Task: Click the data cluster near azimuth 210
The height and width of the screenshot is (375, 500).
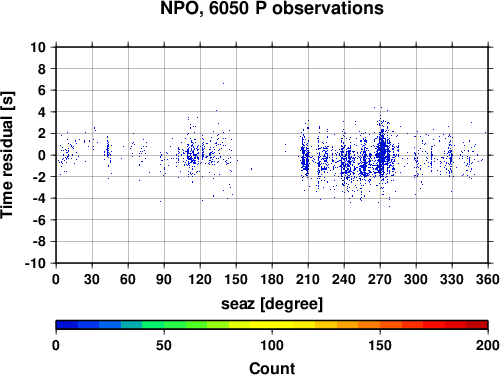Action: [304, 158]
